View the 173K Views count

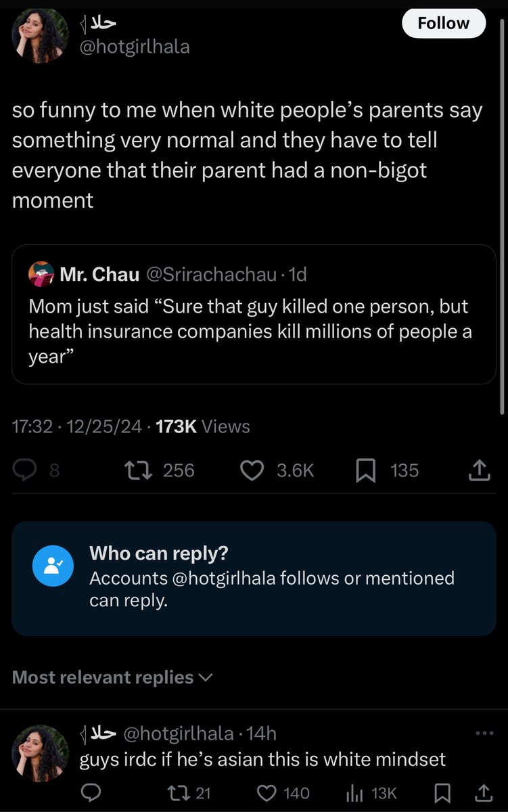[x=203, y=426]
